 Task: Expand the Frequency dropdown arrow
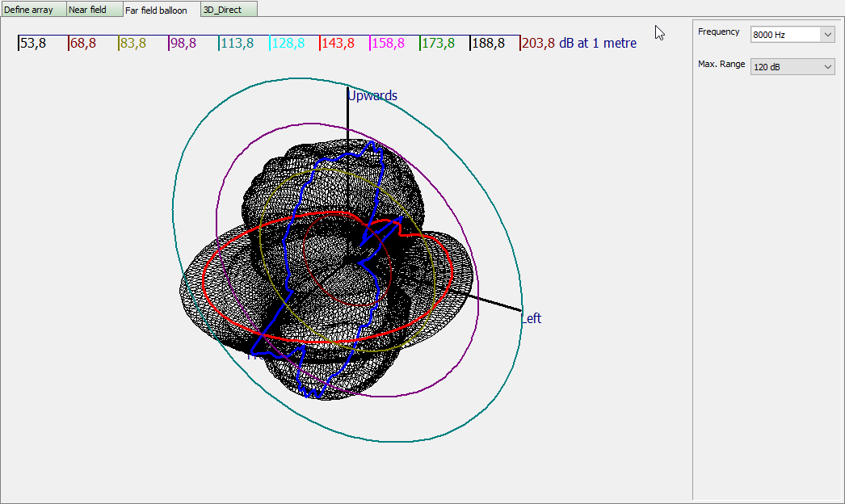(828, 35)
